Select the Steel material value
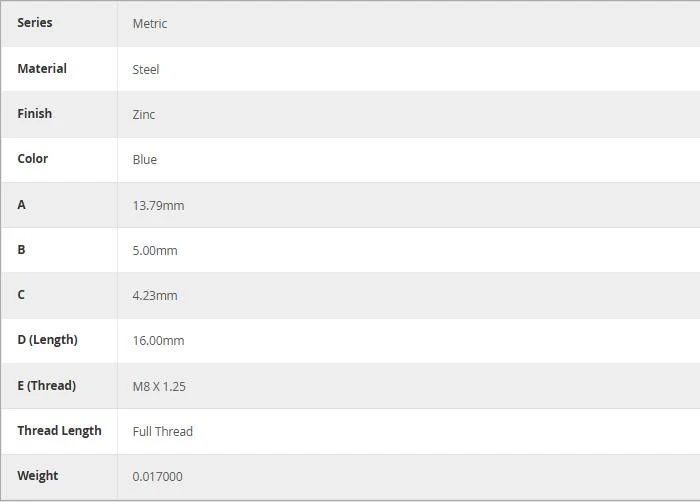This screenshot has height=502, width=700. tap(146, 70)
